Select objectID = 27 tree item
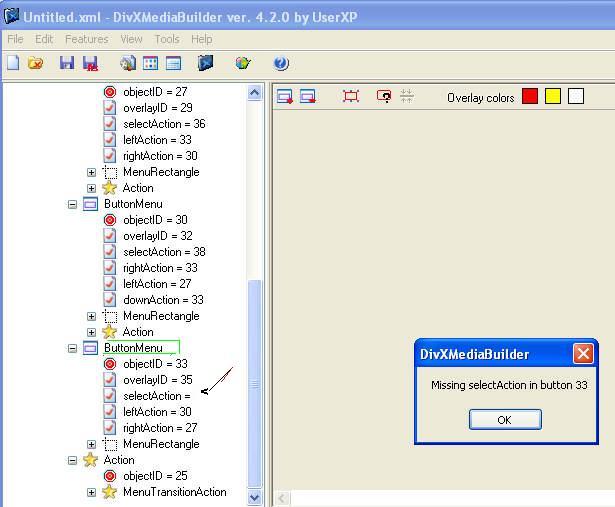This screenshot has height=507, width=615. pos(155,92)
